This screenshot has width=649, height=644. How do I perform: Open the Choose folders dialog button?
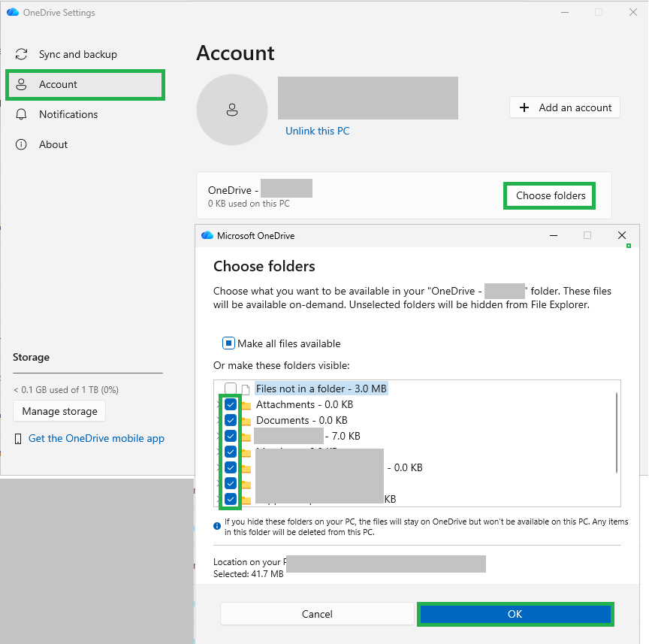pos(550,195)
